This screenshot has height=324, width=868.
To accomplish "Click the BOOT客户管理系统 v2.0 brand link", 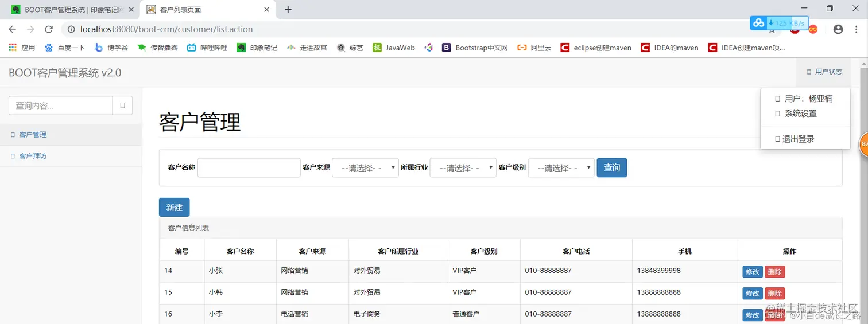I will click(65, 73).
